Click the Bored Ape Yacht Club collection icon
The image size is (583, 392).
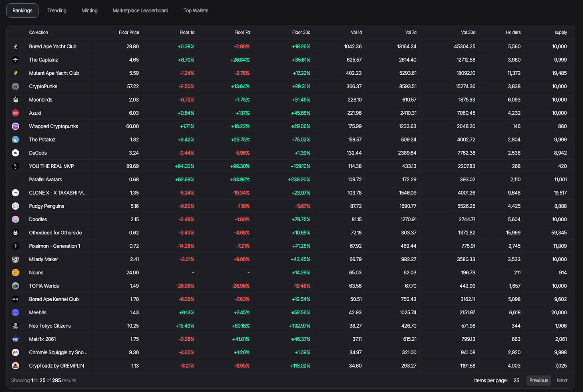tap(16, 46)
